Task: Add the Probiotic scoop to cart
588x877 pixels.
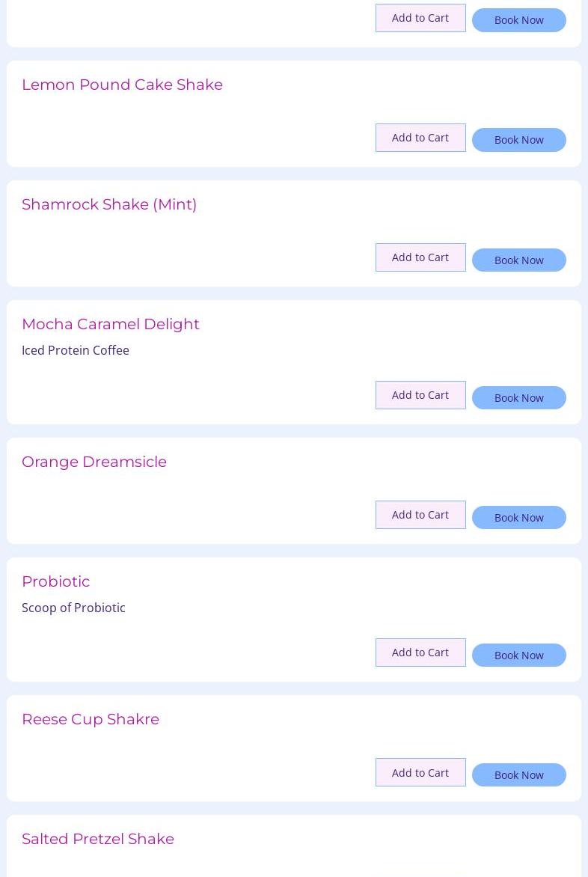Action: tap(420, 653)
